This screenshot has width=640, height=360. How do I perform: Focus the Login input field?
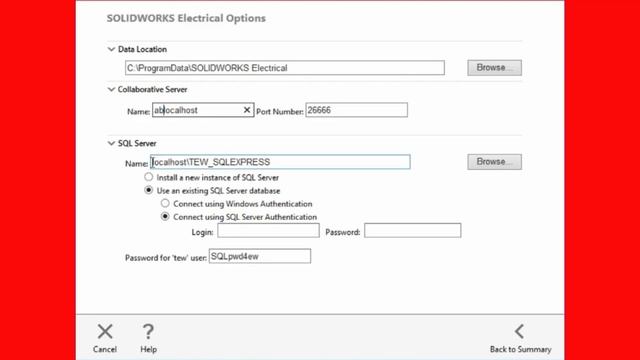coord(268,231)
